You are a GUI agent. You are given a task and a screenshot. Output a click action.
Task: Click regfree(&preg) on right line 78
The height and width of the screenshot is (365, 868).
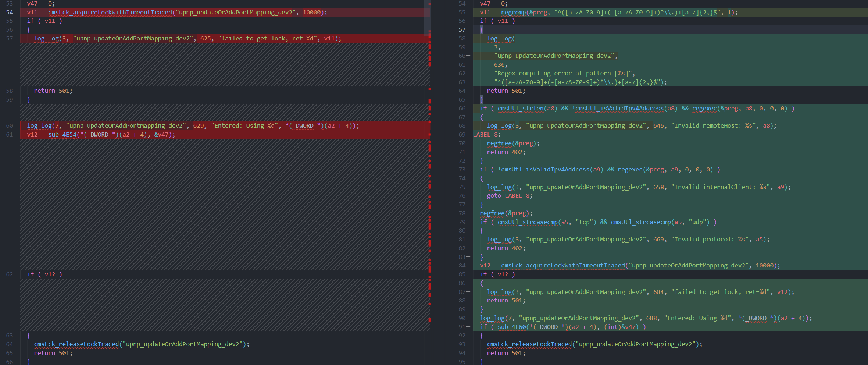pyautogui.click(x=504, y=213)
